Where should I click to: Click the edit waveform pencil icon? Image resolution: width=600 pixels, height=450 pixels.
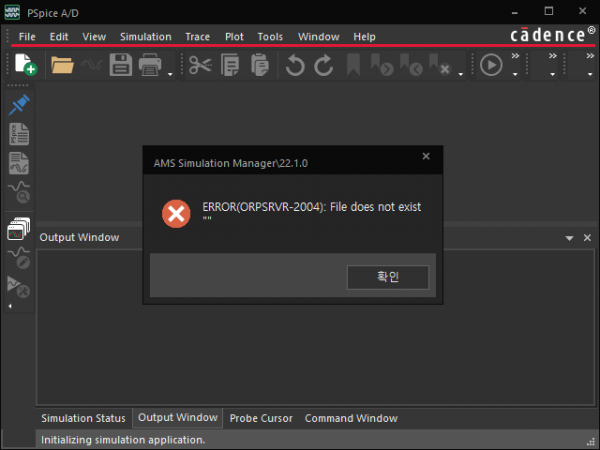click(19, 258)
